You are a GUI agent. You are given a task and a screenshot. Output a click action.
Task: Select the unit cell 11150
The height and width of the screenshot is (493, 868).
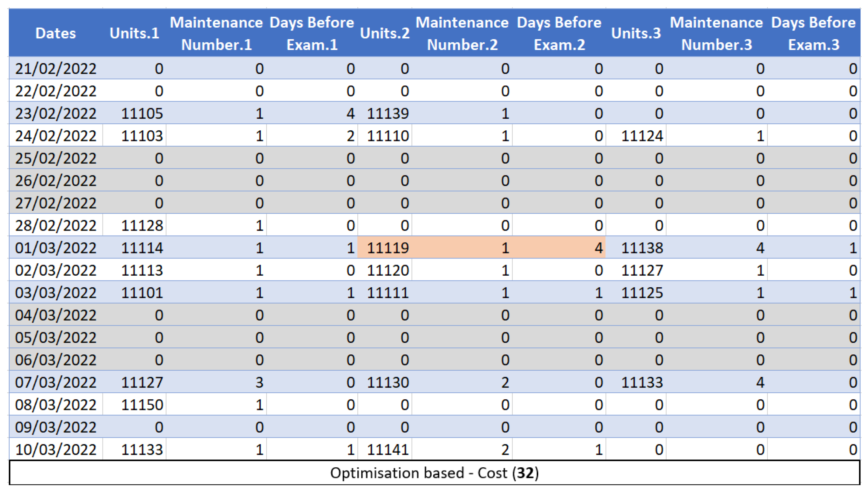click(142, 405)
